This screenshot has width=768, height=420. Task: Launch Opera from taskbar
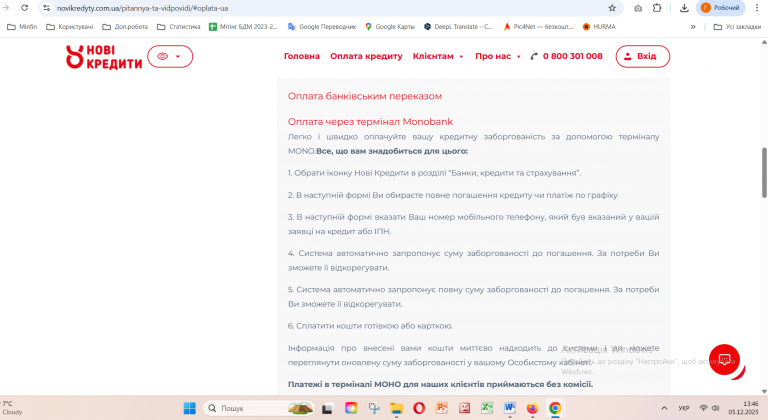tap(419, 408)
